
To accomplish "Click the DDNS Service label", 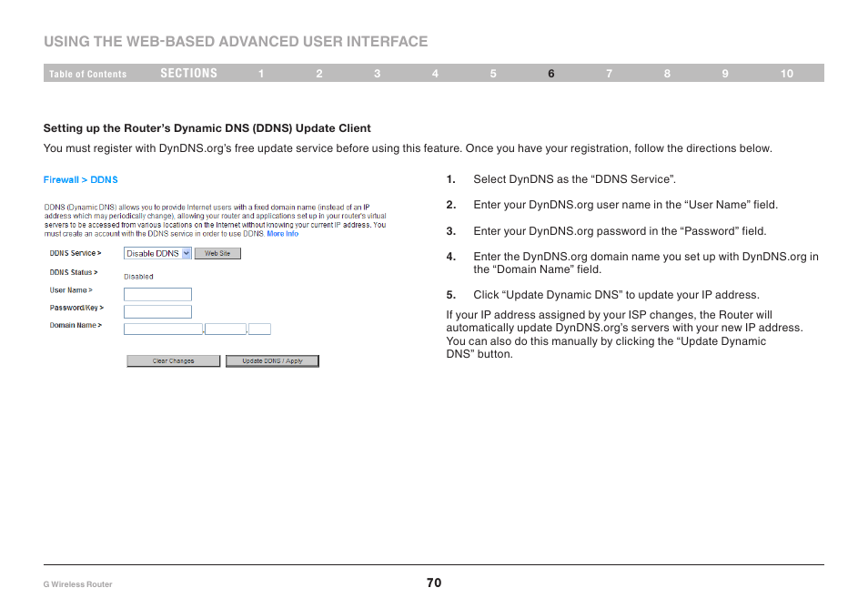I will (x=76, y=253).
